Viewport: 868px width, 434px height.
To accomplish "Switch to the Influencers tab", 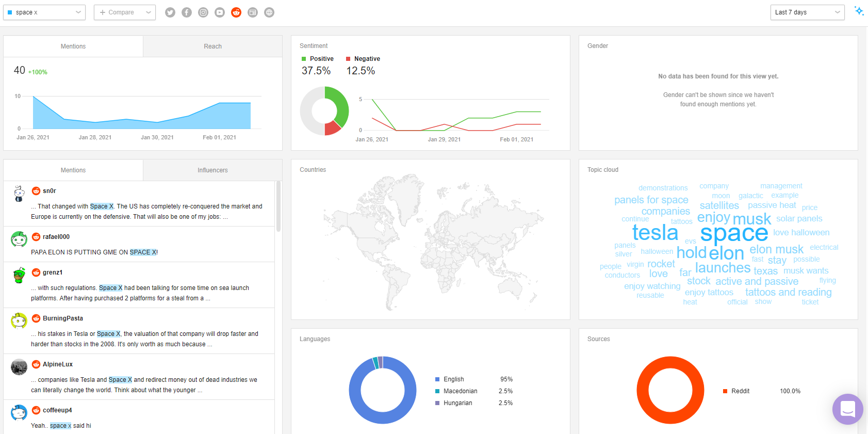I will [x=212, y=170].
